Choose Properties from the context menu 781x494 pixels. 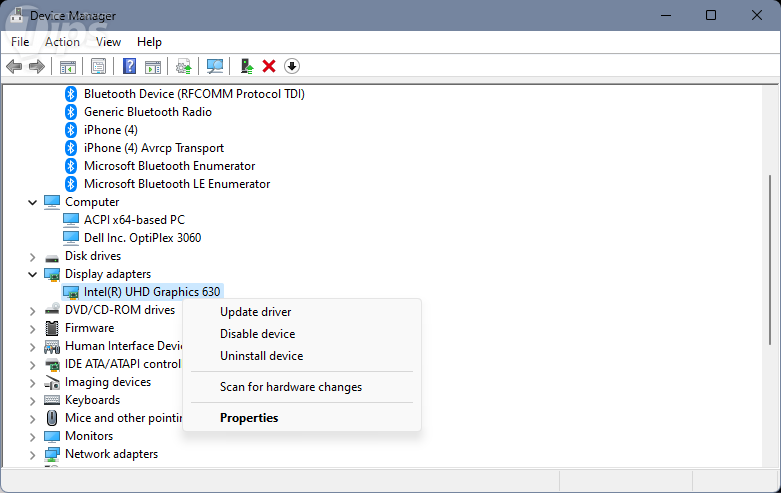(x=302, y=418)
